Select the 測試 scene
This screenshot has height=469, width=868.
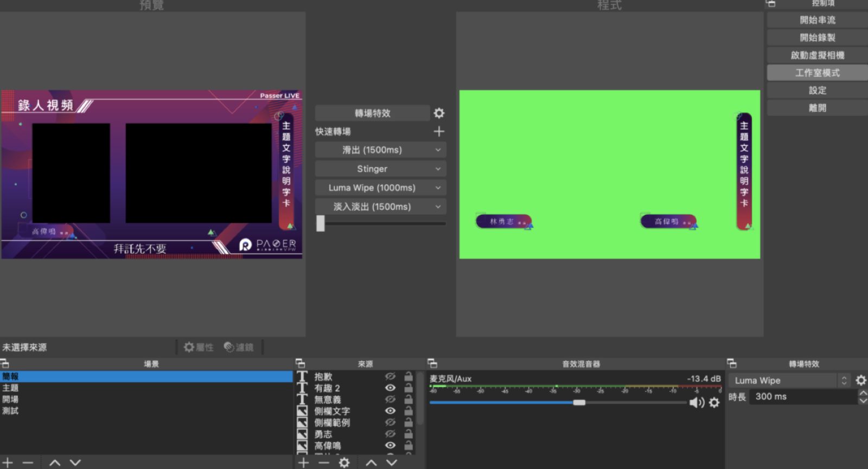pyautogui.click(x=146, y=410)
